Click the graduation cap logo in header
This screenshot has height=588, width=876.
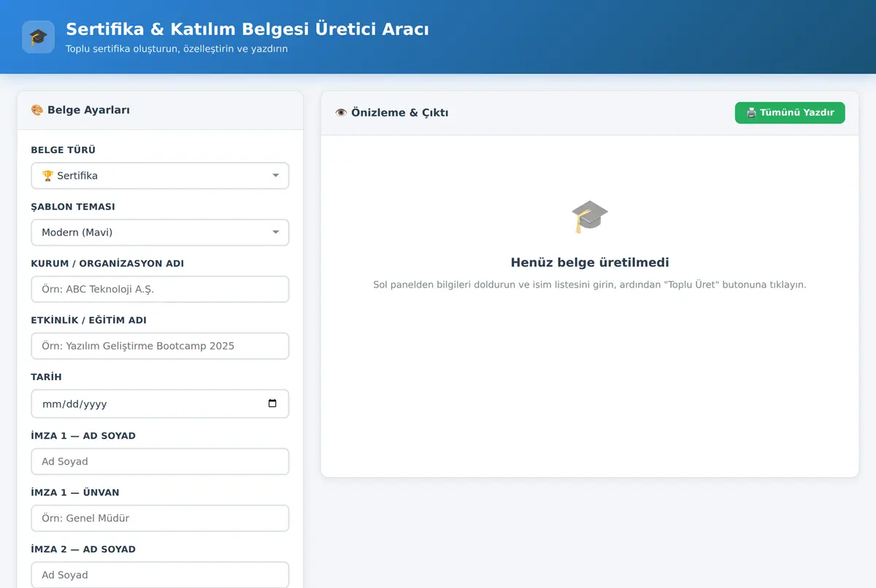point(38,37)
